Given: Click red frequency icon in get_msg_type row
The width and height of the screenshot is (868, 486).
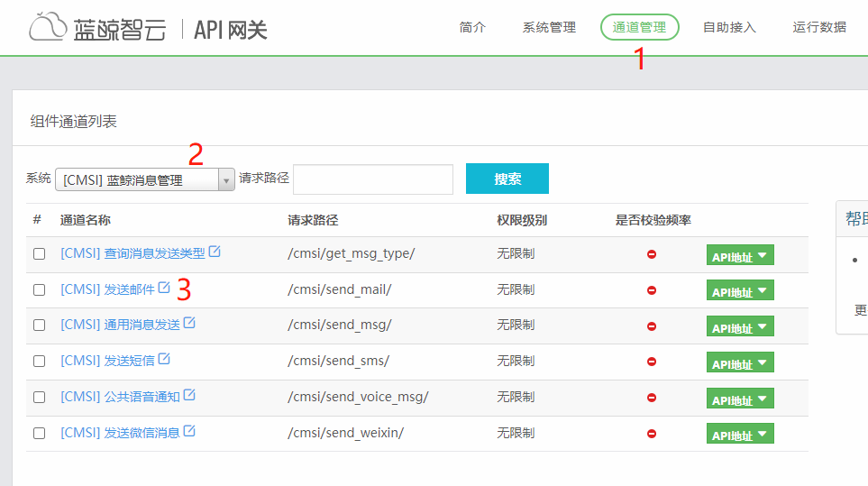Looking at the screenshot, I should click(652, 254).
